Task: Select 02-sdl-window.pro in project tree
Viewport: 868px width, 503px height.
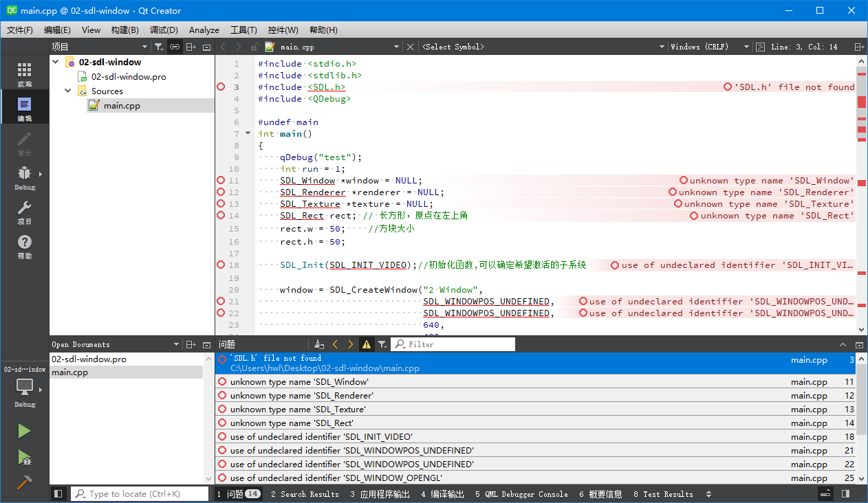Action: pyautogui.click(x=129, y=76)
